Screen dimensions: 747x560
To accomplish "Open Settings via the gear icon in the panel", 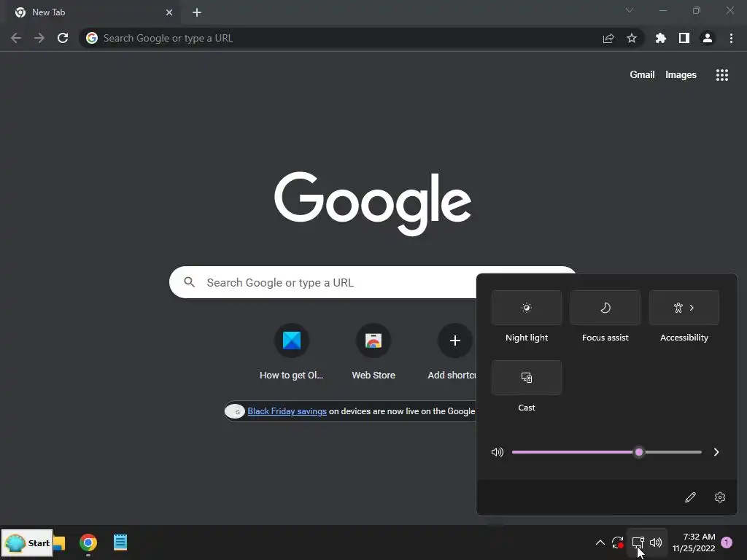I will [x=720, y=497].
